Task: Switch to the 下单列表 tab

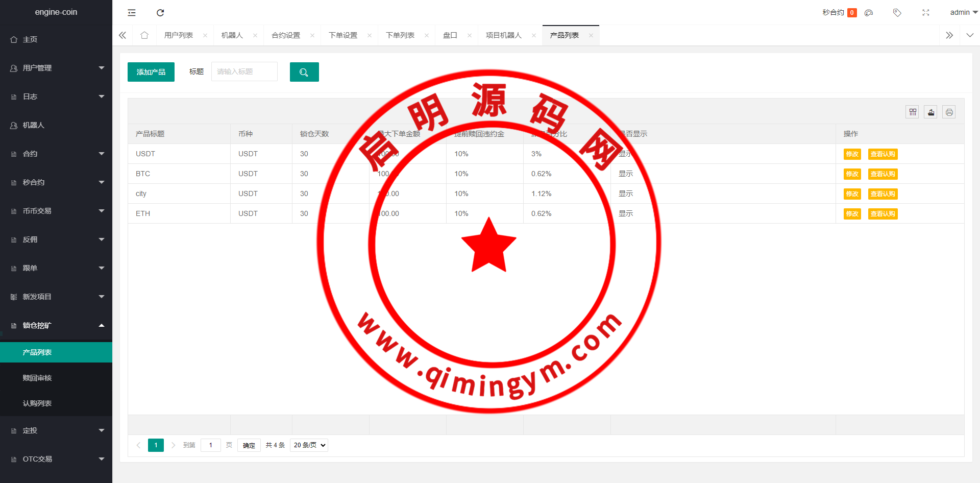Action: 400,35
